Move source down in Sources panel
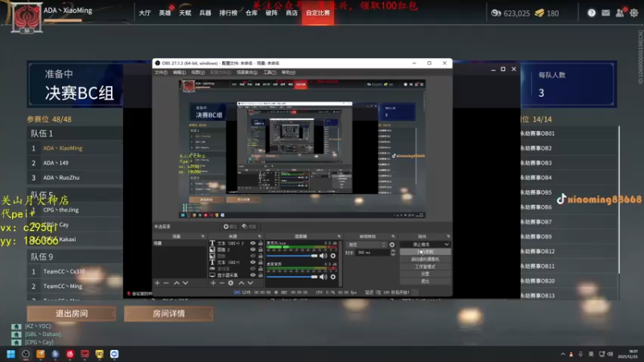 (x=250, y=283)
